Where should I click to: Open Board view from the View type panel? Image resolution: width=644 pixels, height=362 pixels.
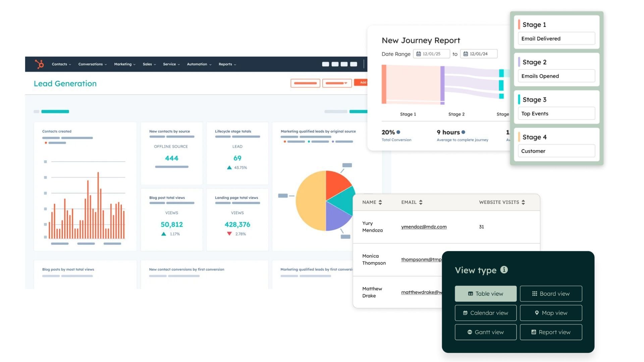551,293
